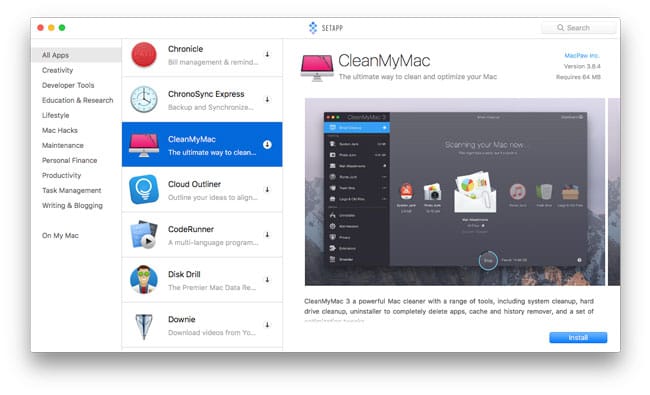Click the Disk Drill app icon
This screenshot has width=650, height=395.
pos(144,279)
